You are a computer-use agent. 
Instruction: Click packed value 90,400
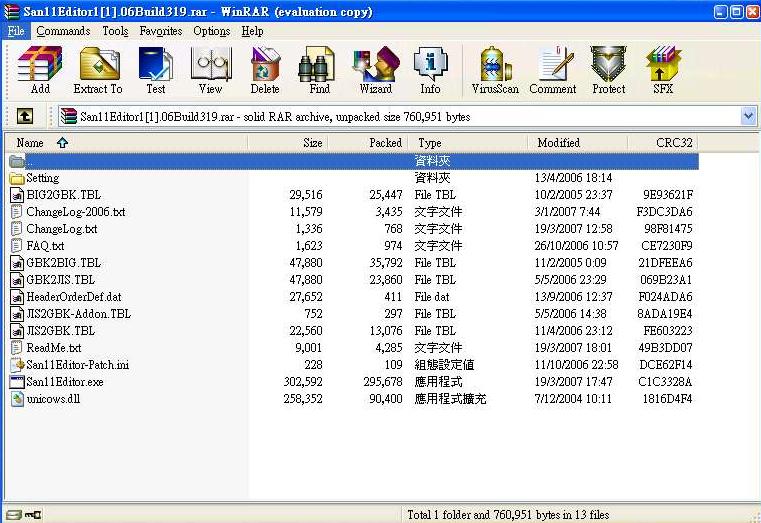point(385,399)
